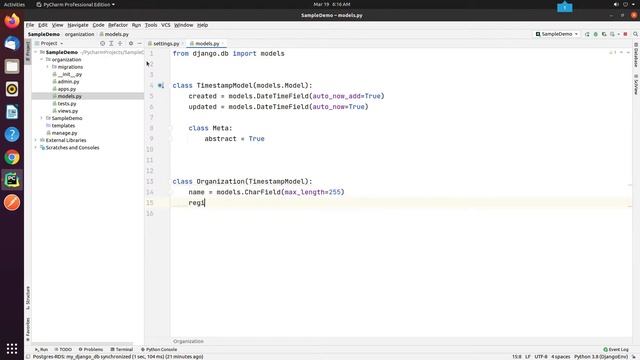Image resolution: width=640 pixels, height=360 pixels.
Task: Click Activities in the top bar
Action: coord(14,4)
